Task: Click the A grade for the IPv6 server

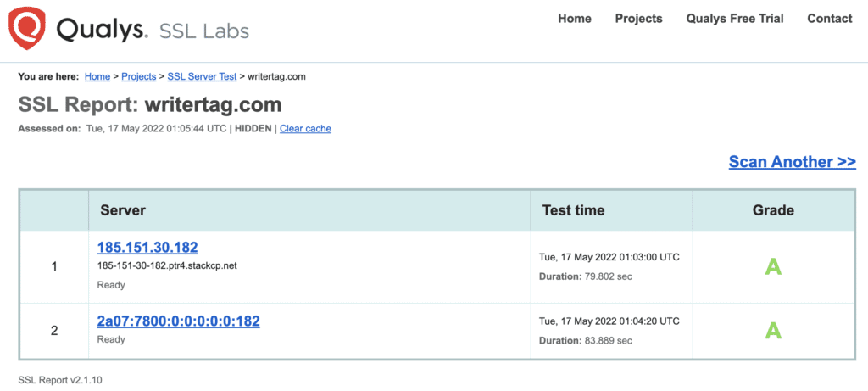Action: [x=773, y=331]
